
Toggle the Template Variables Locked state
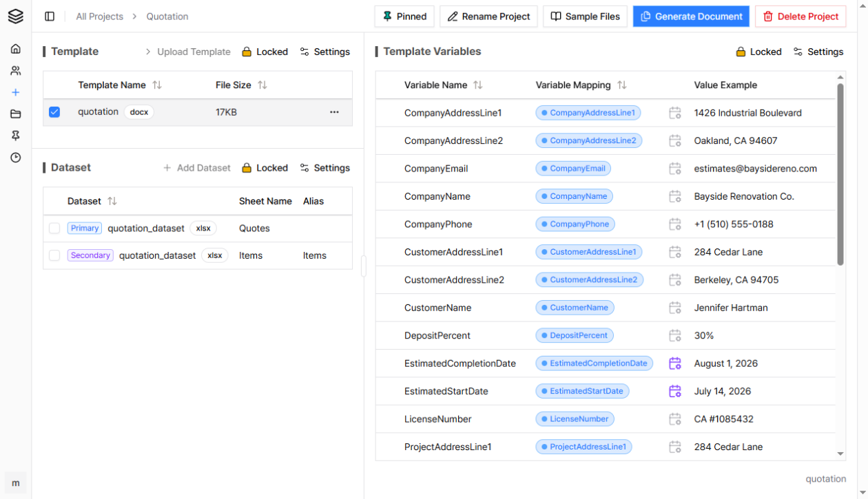758,52
